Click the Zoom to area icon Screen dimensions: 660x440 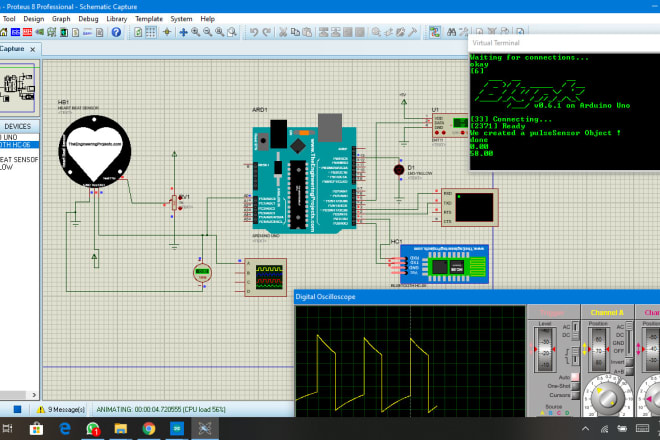232,32
